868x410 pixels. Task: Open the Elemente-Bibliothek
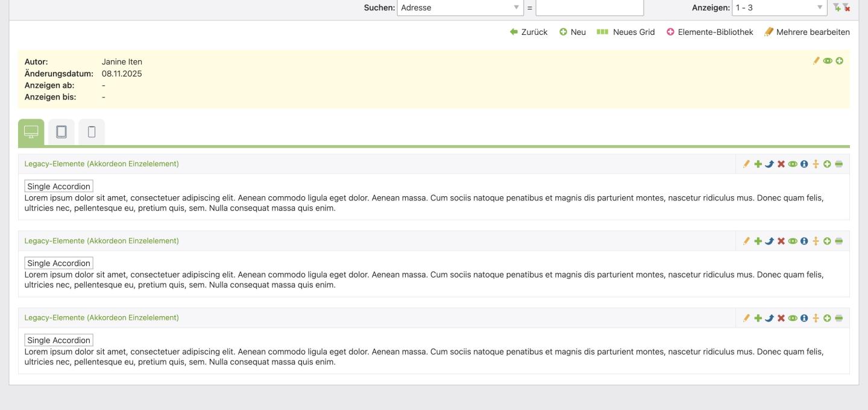pyautogui.click(x=709, y=32)
